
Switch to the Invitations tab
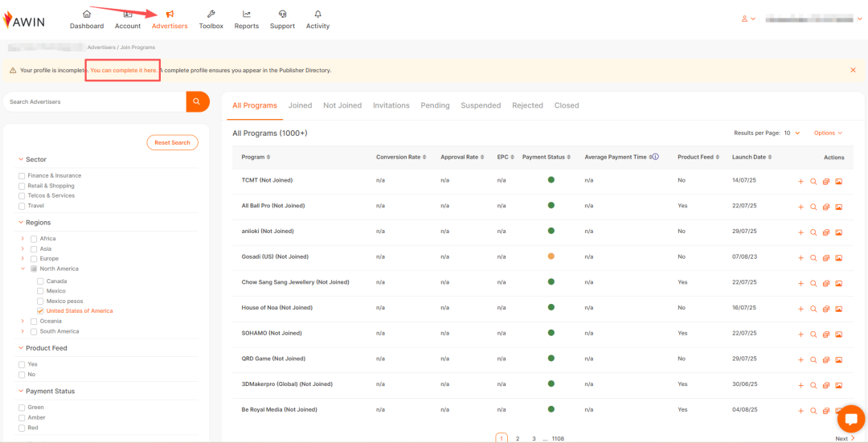tap(391, 105)
